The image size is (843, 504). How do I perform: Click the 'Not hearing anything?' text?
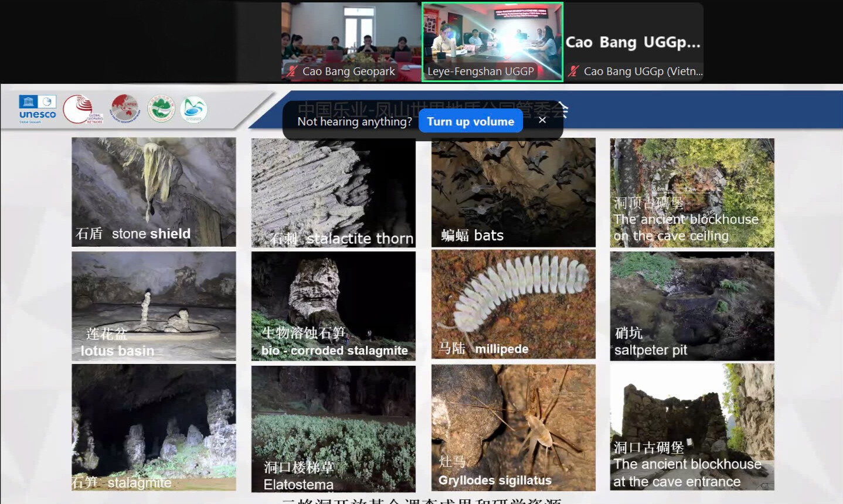coord(355,121)
